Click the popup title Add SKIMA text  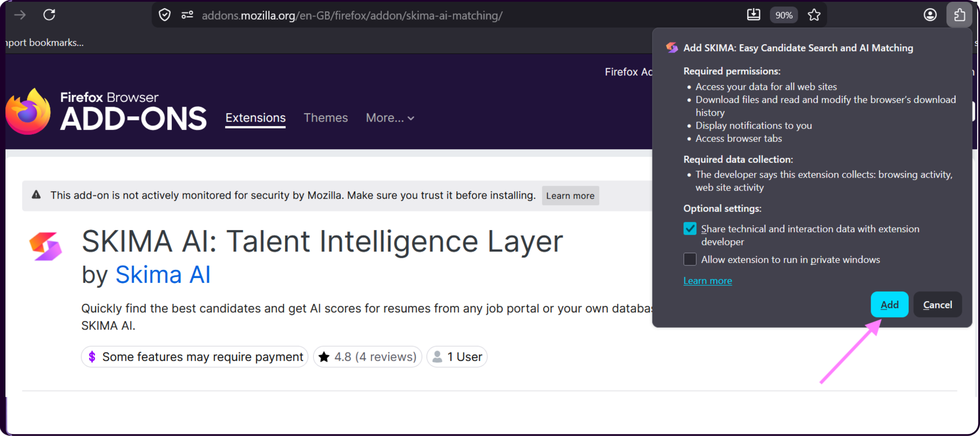[798, 48]
